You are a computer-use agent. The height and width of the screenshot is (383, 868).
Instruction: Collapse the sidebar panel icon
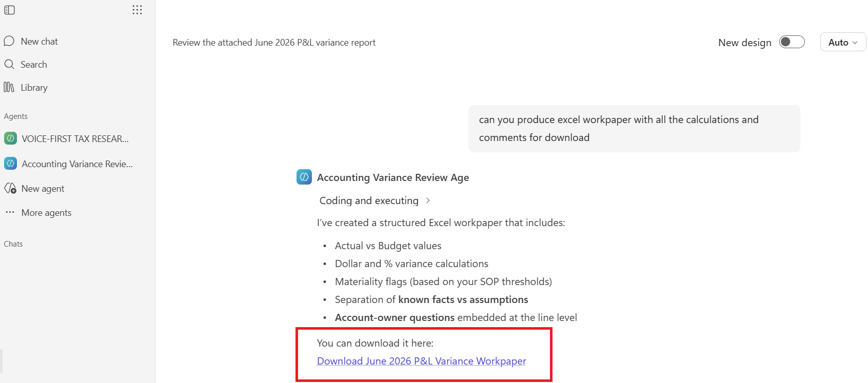coord(9,10)
